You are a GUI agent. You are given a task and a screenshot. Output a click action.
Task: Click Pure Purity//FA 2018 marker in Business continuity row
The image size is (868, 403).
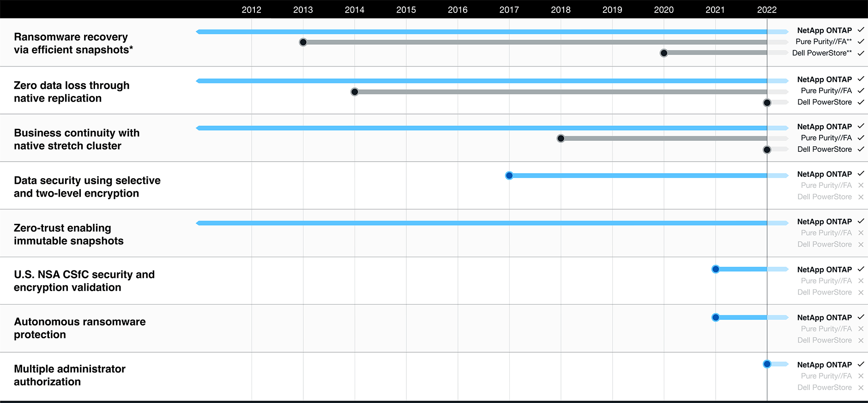[x=561, y=138]
